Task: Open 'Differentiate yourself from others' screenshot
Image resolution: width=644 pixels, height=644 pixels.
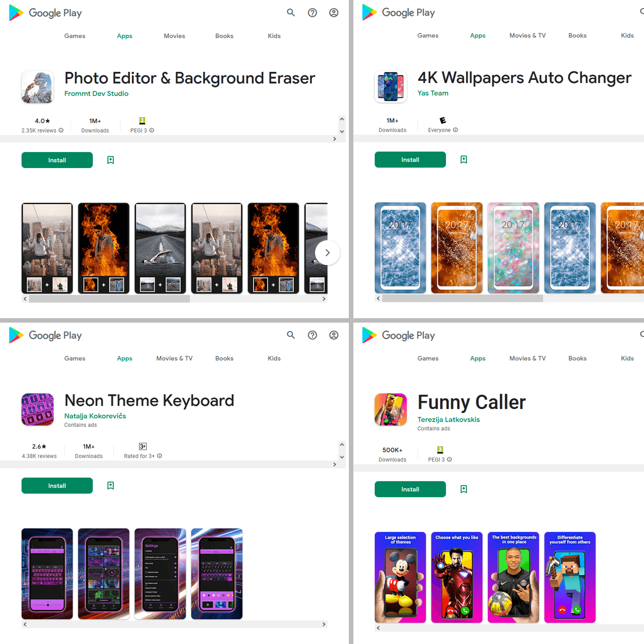Action: [x=570, y=577]
